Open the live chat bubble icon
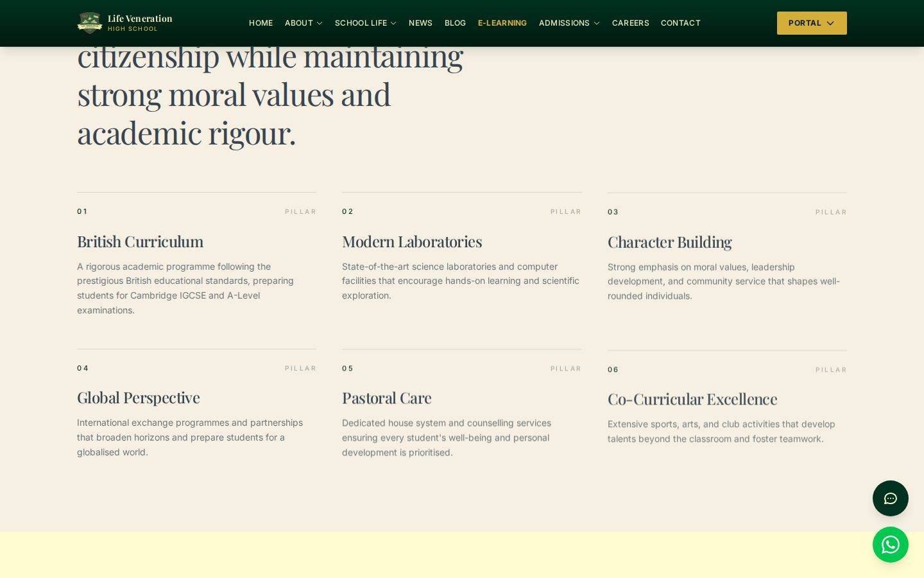 (x=891, y=498)
